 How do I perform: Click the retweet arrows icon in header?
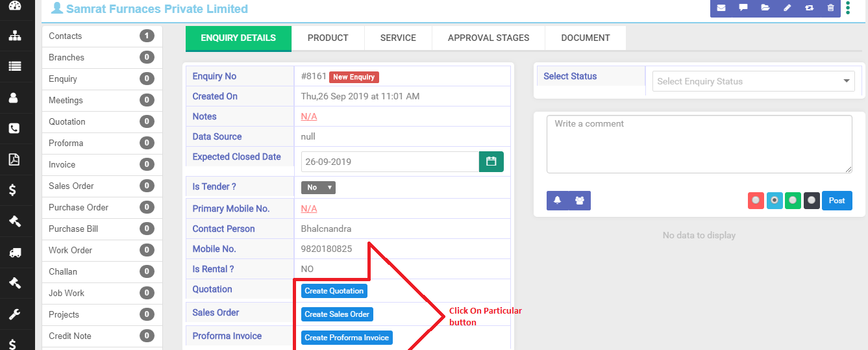pyautogui.click(x=809, y=8)
